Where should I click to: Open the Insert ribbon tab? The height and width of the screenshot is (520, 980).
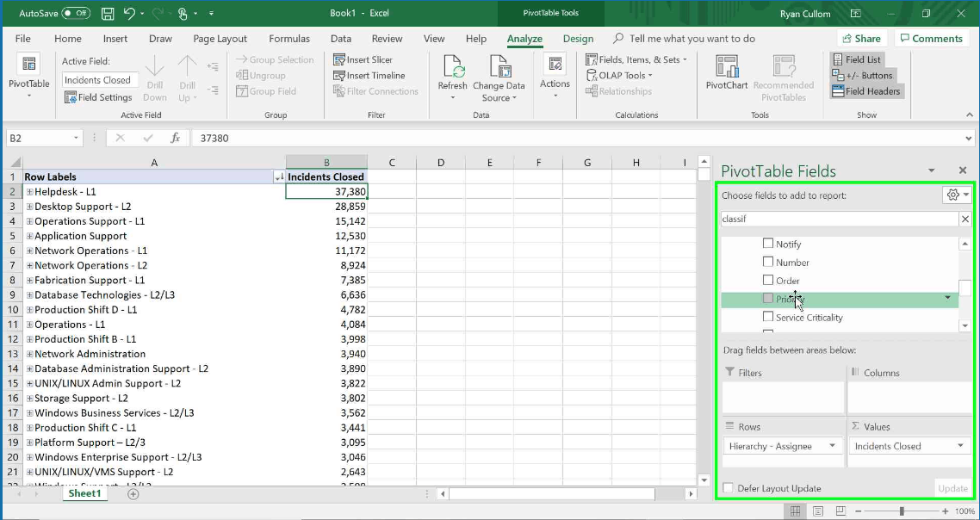click(115, 39)
